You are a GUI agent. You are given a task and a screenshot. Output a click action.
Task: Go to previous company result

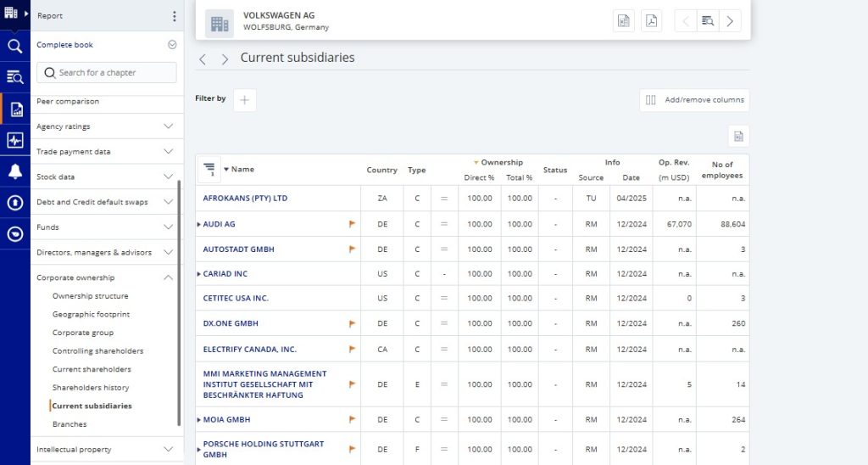[x=685, y=21]
